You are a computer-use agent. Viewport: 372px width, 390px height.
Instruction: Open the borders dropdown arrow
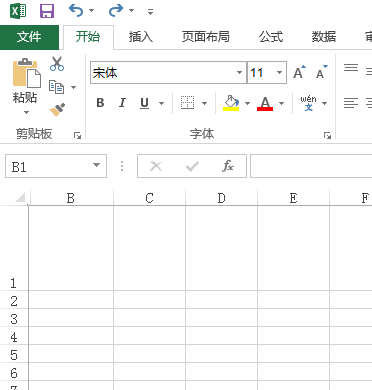pyautogui.click(x=205, y=103)
